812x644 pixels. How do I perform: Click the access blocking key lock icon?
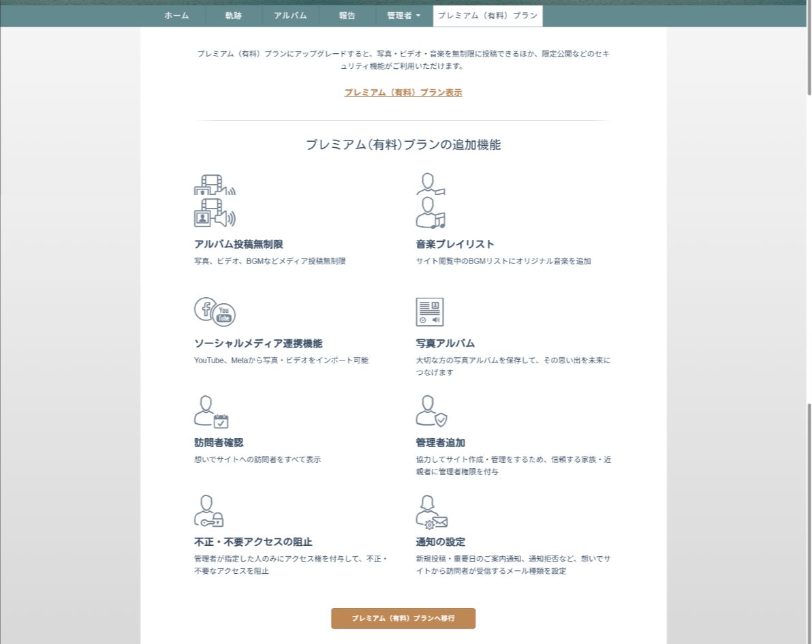(209, 510)
